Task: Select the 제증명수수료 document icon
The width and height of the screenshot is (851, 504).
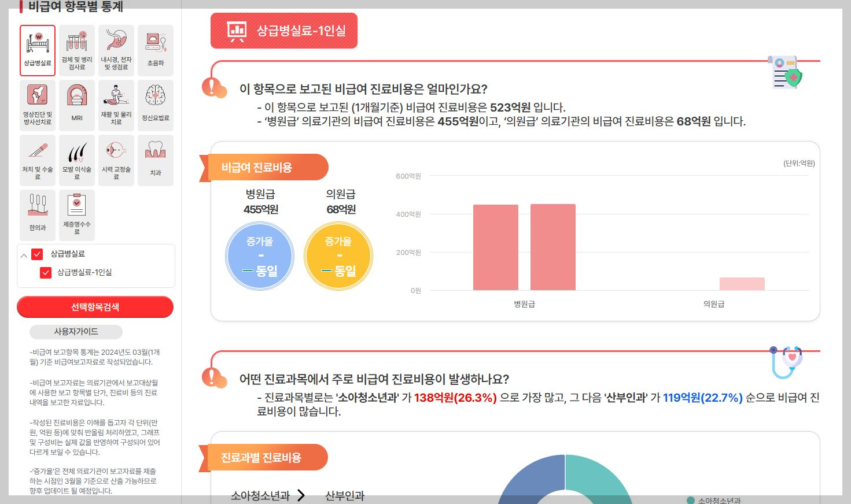Action: pyautogui.click(x=77, y=215)
